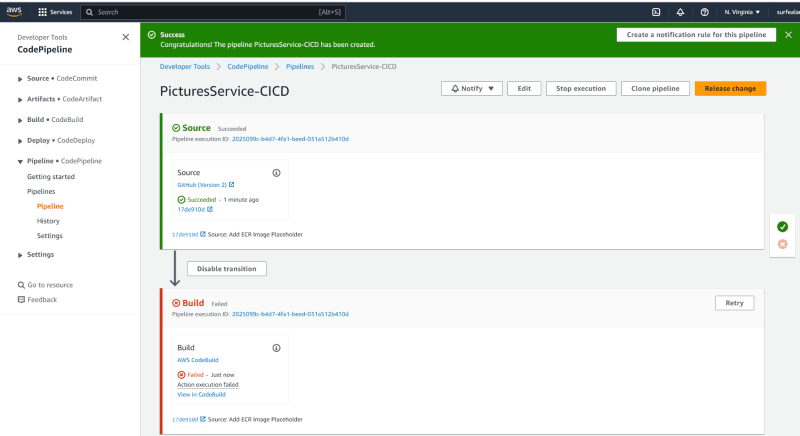The image size is (800, 436).
Task: Click the Action execution failed details text
Action: coord(208,384)
